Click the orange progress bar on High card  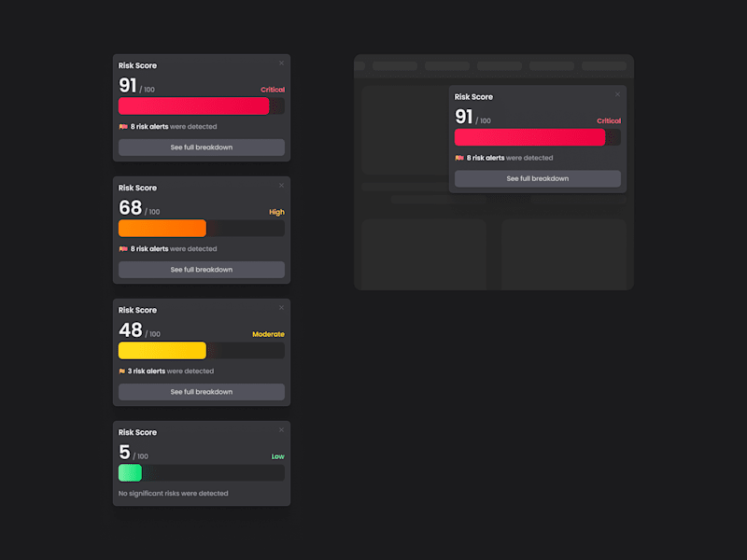(x=162, y=228)
